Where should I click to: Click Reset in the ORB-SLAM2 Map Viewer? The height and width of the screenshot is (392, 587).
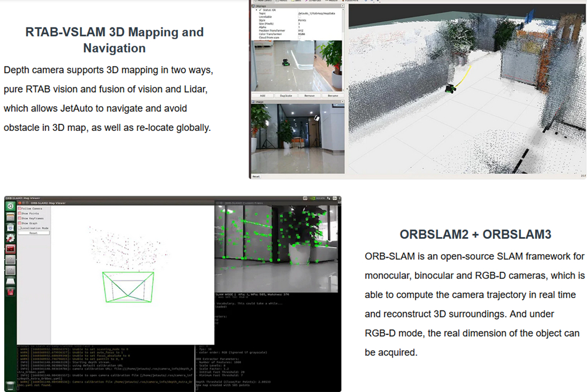click(33, 233)
